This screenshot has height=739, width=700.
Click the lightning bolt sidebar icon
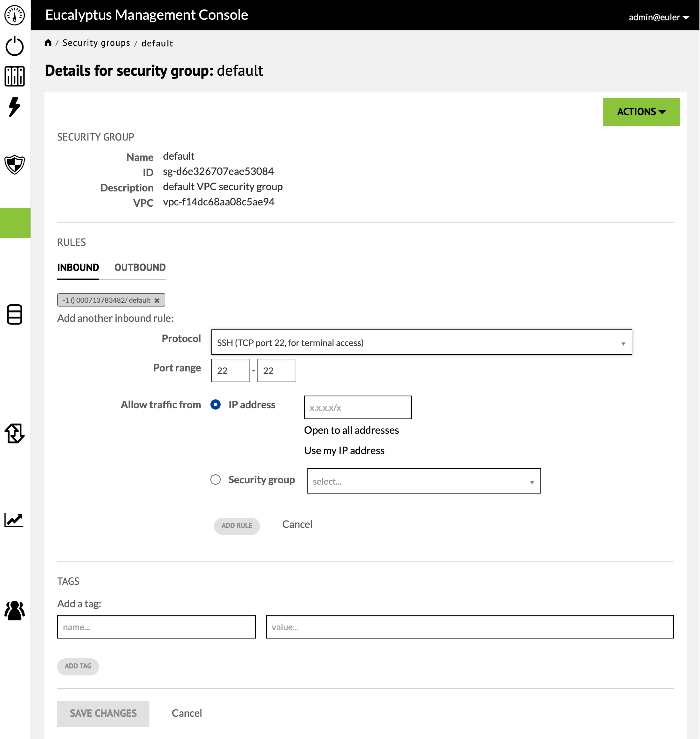pos(15,107)
